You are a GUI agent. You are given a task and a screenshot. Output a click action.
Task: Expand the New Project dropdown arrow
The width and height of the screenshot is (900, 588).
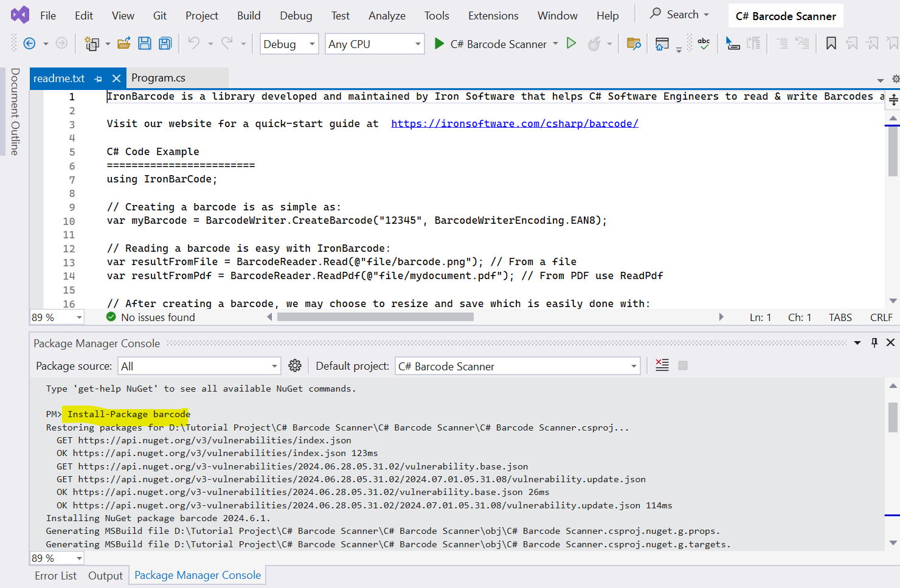coord(108,44)
